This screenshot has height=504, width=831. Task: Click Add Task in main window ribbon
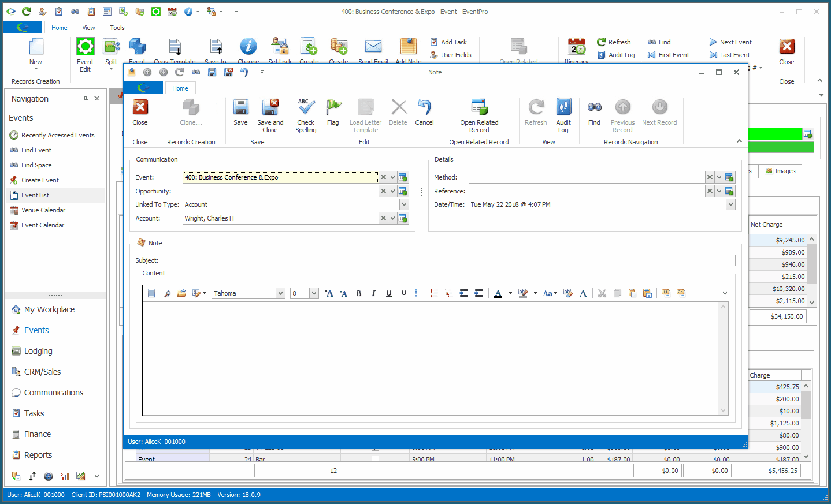448,42
